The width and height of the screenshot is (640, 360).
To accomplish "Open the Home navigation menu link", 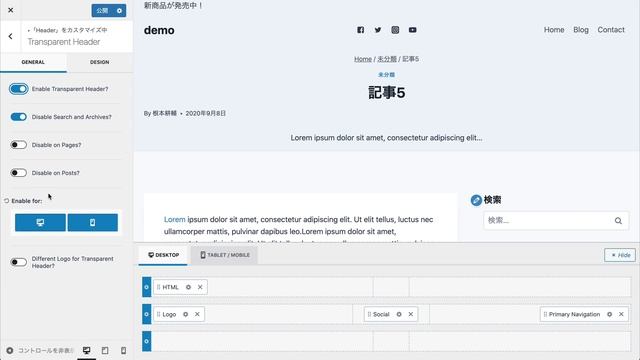I will point(554,30).
